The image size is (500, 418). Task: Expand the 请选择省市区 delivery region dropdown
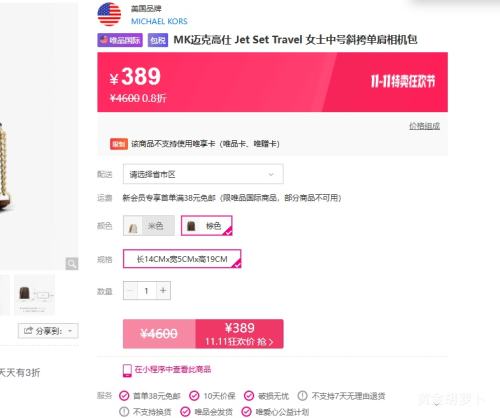(203, 174)
